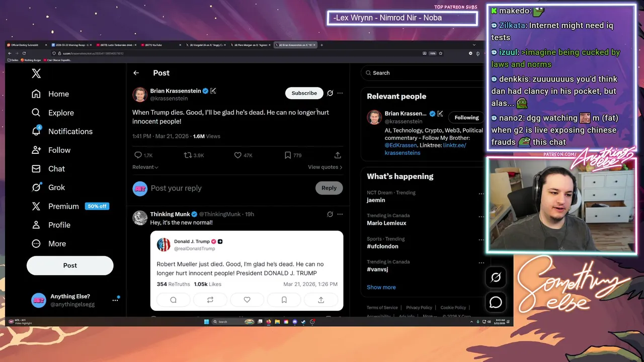This screenshot has height=362, width=644.
Task: Click Show more under What's happening
Action: tap(381, 287)
